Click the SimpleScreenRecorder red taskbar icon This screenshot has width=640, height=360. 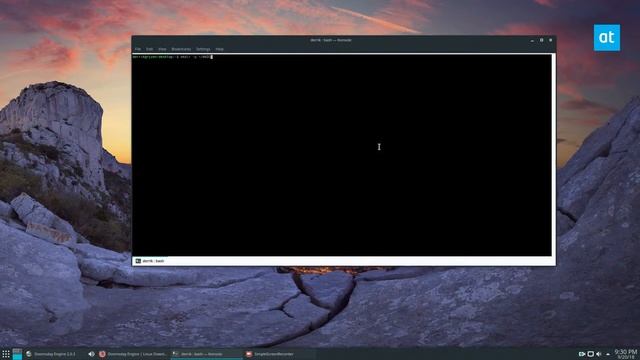pos(249,354)
